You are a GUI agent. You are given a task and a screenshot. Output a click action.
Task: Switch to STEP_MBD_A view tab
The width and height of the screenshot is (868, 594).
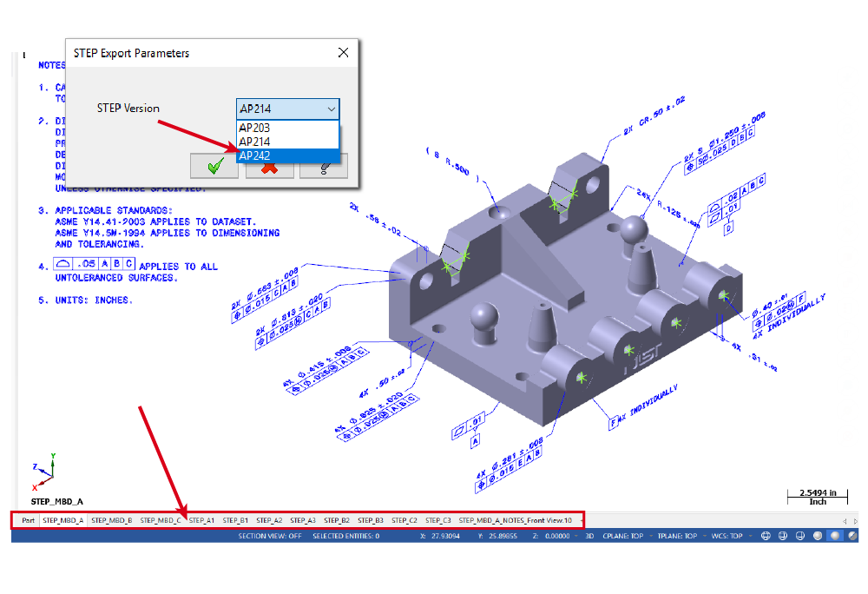coord(63,520)
